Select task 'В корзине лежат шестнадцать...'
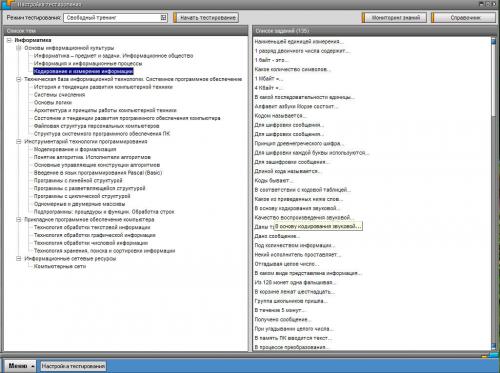500x373 pixels. [x=295, y=292]
